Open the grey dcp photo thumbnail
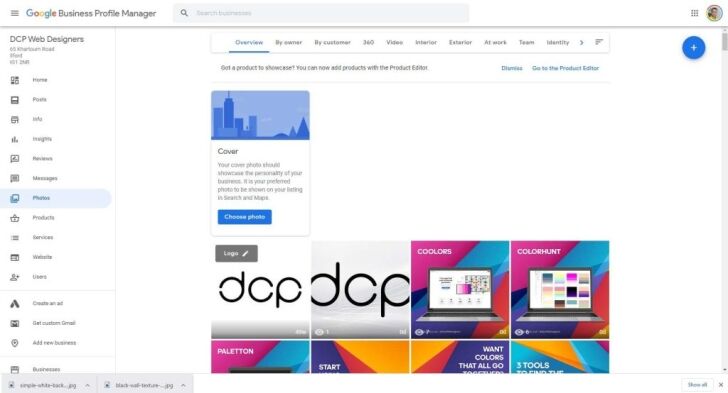 [360, 289]
